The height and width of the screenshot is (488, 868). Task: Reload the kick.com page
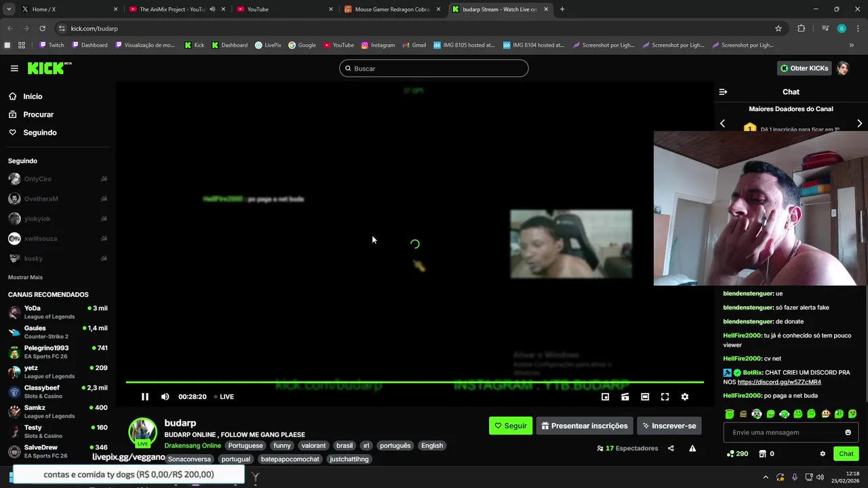click(42, 28)
